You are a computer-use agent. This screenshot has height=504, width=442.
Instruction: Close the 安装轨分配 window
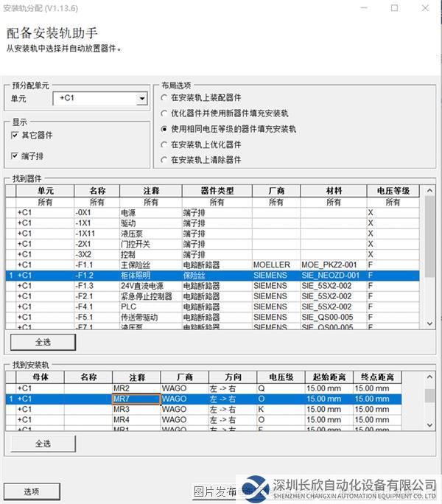(425, 8)
